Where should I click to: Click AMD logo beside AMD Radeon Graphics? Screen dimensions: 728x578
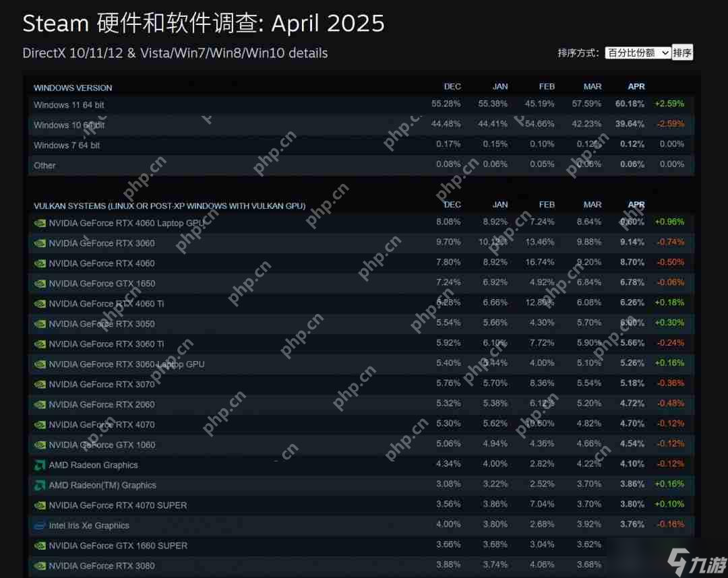[x=40, y=465]
